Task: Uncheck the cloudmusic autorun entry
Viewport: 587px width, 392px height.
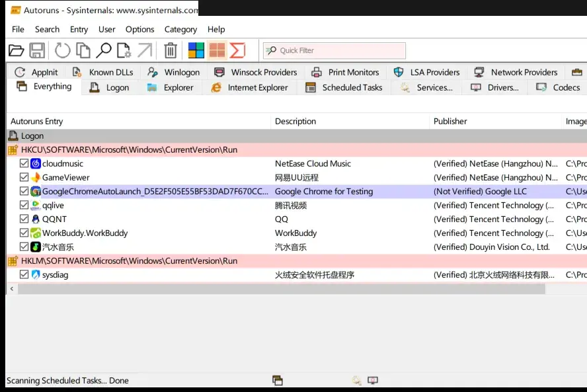Action: click(24, 163)
